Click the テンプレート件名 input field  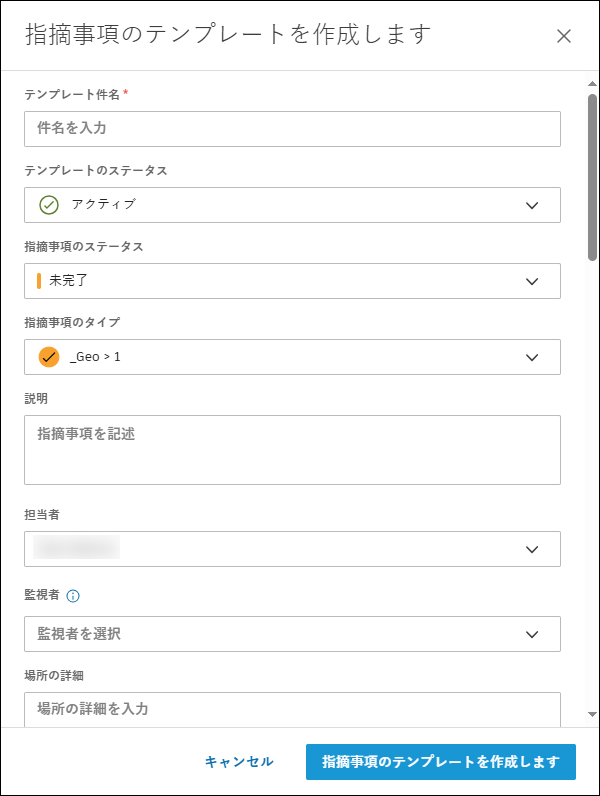(x=292, y=129)
